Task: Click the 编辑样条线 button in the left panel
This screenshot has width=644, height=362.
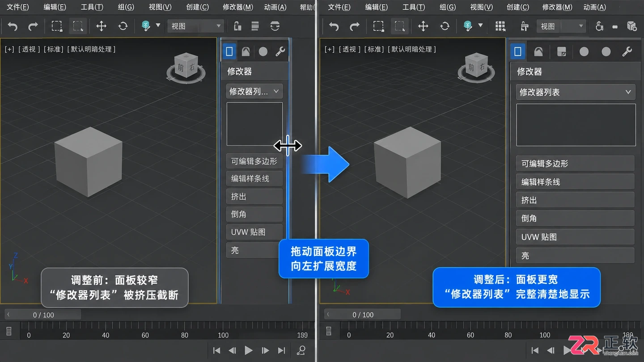Action: [254, 178]
